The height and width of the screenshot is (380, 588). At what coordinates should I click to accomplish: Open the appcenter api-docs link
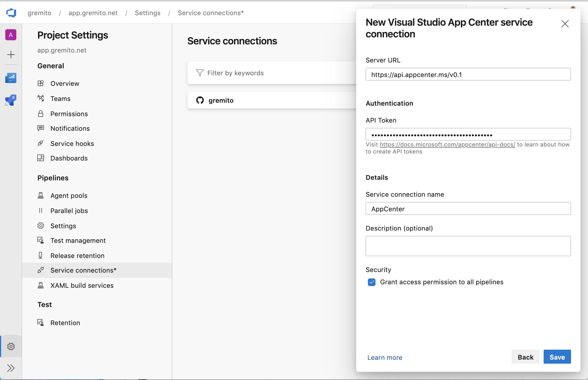pyautogui.click(x=447, y=144)
